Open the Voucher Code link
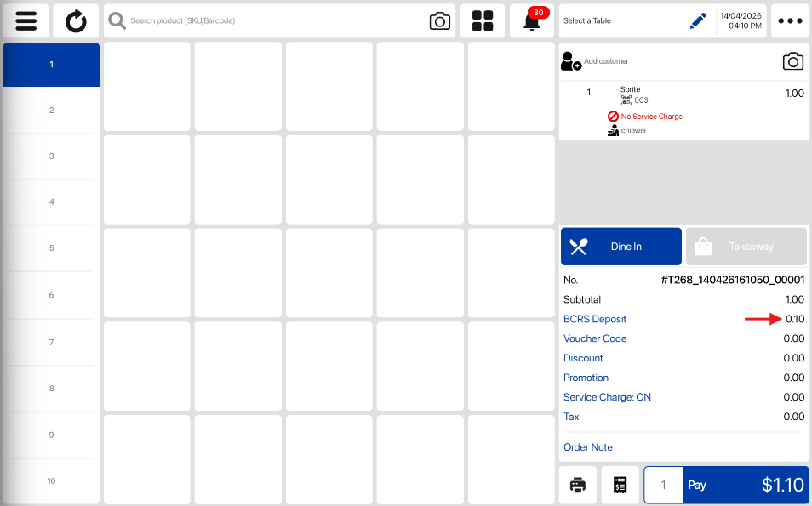The height and width of the screenshot is (506, 812). tap(595, 338)
